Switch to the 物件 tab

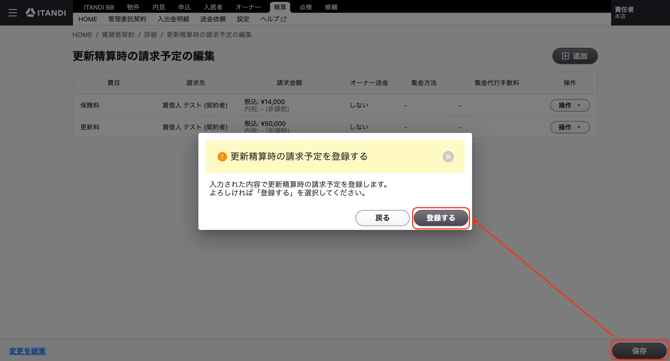click(133, 7)
